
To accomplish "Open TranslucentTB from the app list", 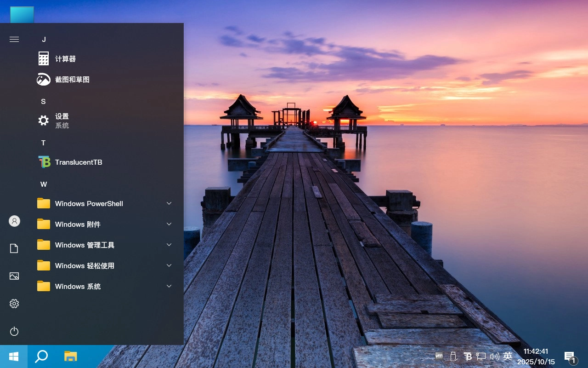I will (79, 162).
